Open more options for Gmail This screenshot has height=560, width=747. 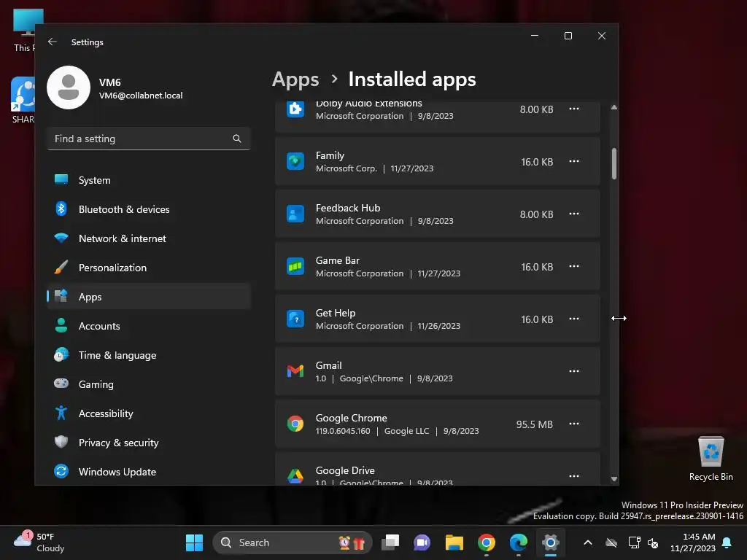coord(574,371)
